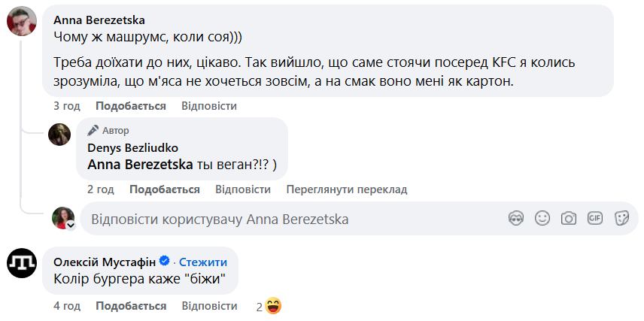Open the sticker picker in reply box
The height and width of the screenshot is (321, 644).
point(621,219)
